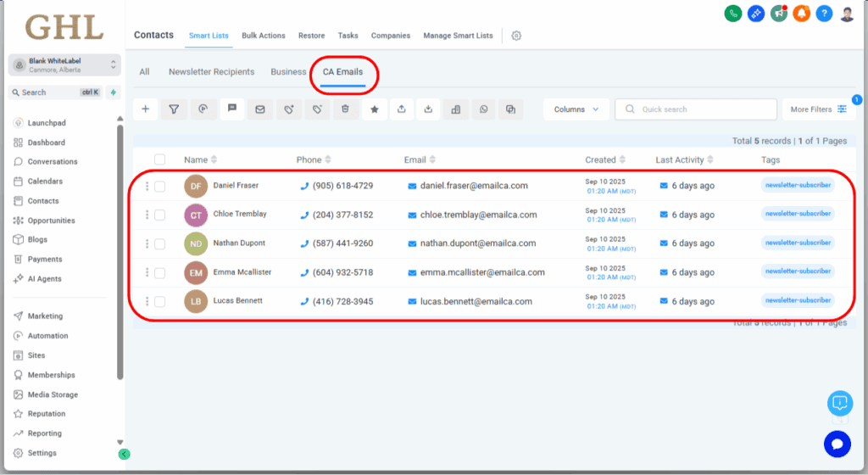Open the Companies tab
The width and height of the screenshot is (868, 475).
(x=391, y=36)
